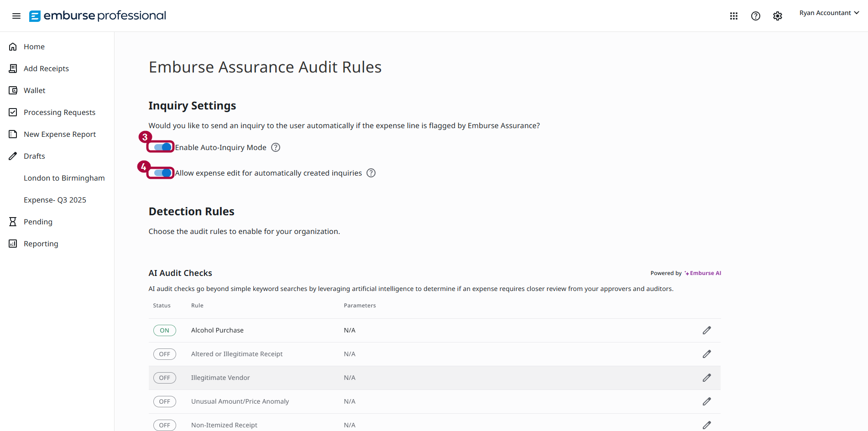Open the Expense- Q3 2025 draft
Screen dimensions: 868x431
55,200
